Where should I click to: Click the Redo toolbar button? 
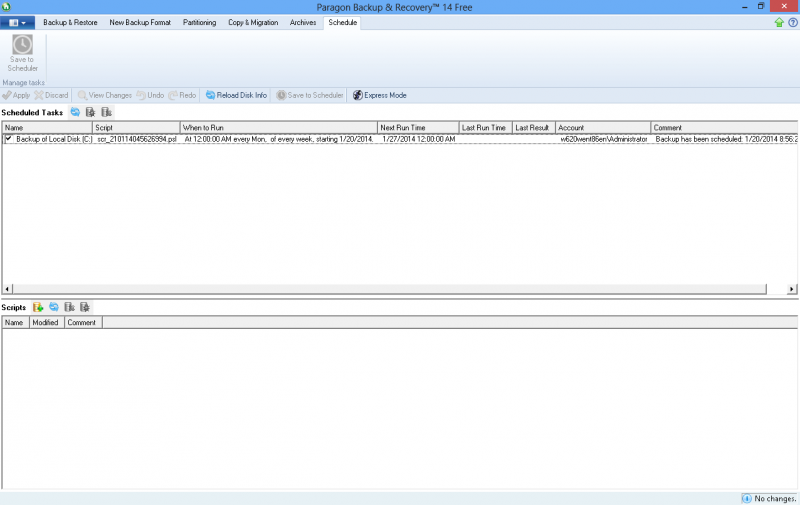[x=182, y=95]
